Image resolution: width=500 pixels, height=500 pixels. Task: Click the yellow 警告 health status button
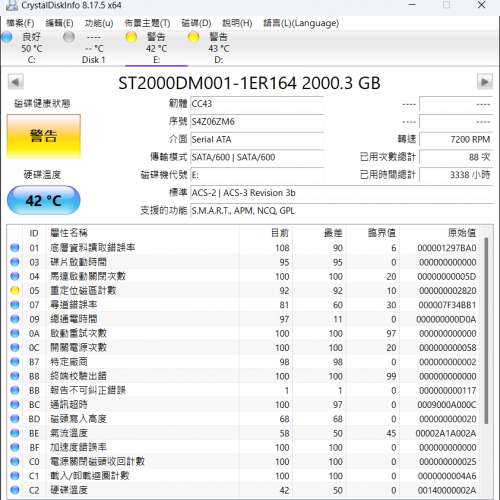pyautogui.click(x=44, y=136)
